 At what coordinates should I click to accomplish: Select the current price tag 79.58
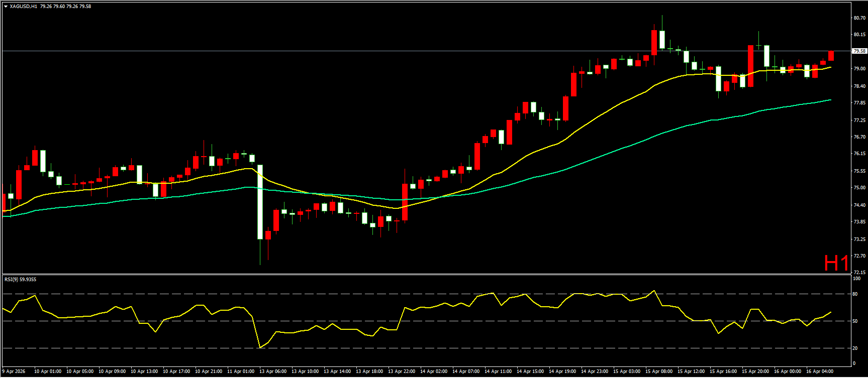pyautogui.click(x=859, y=51)
